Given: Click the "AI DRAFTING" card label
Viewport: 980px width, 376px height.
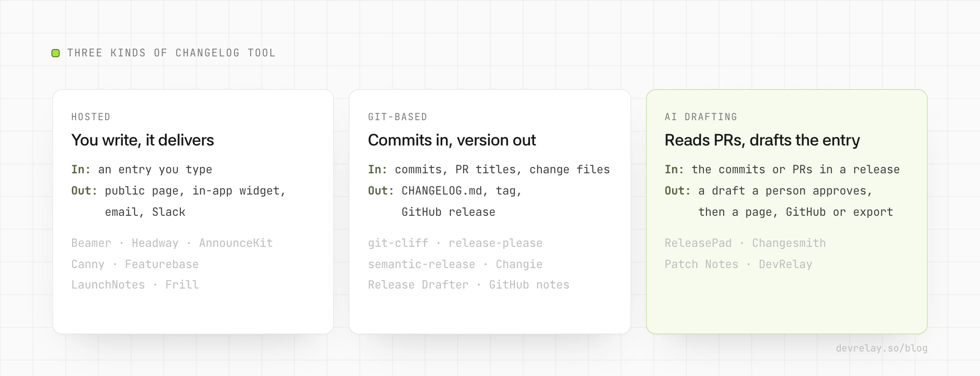Looking at the screenshot, I should click(701, 117).
